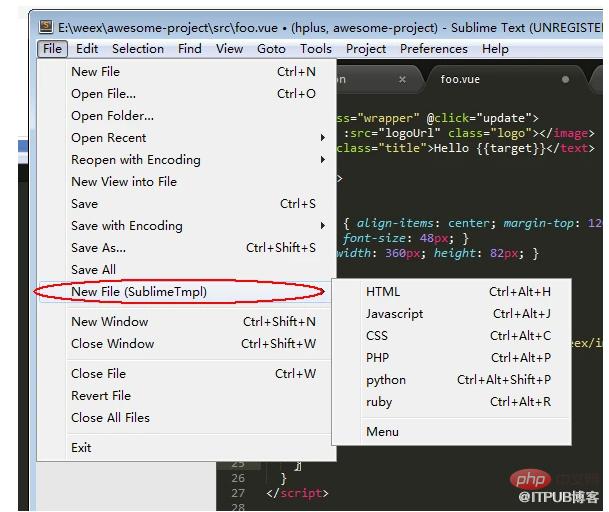Click Exit in the File menu

pos(187,448)
